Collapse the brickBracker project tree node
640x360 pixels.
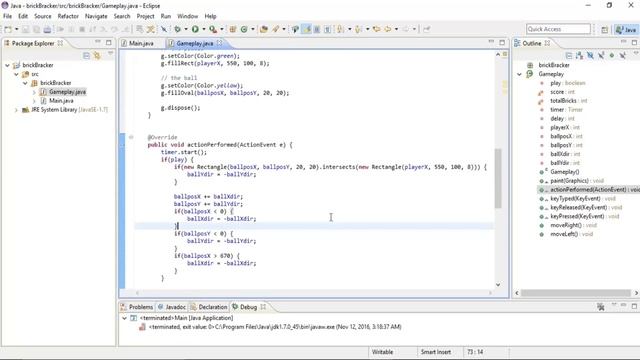click(7, 65)
